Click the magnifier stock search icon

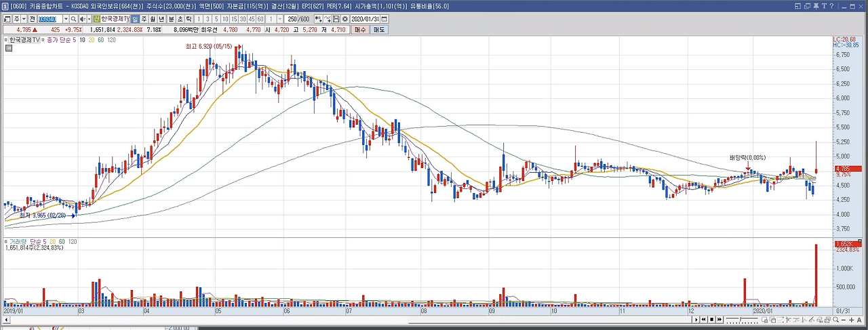73,19
